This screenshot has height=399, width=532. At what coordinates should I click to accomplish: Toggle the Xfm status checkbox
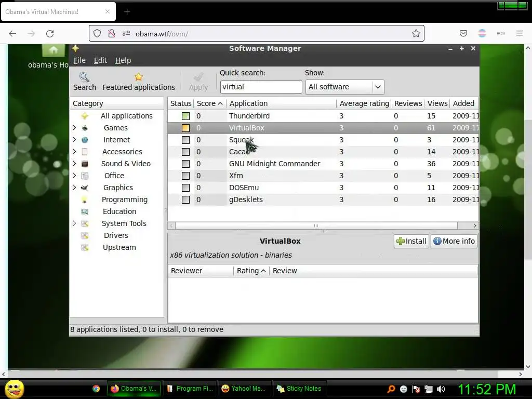[x=185, y=176]
